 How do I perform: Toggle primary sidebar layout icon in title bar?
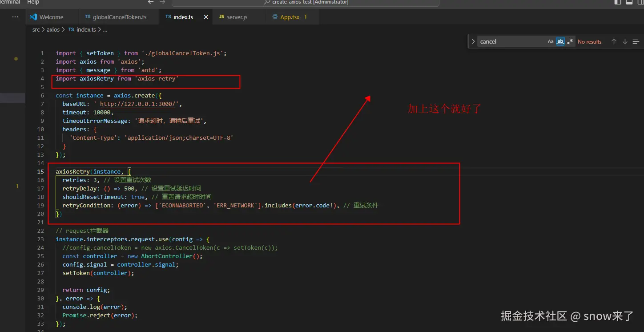pos(618,2)
